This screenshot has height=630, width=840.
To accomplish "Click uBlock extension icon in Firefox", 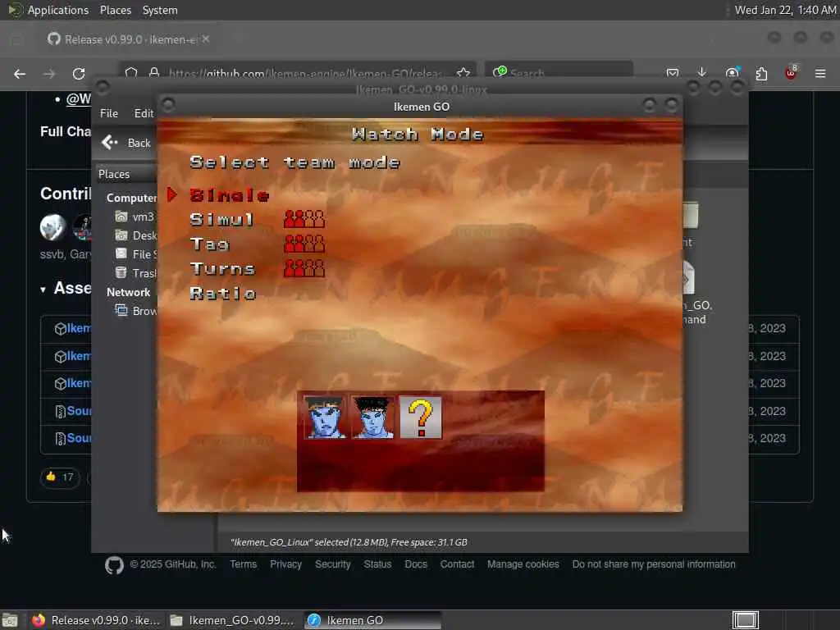I will coord(791,73).
